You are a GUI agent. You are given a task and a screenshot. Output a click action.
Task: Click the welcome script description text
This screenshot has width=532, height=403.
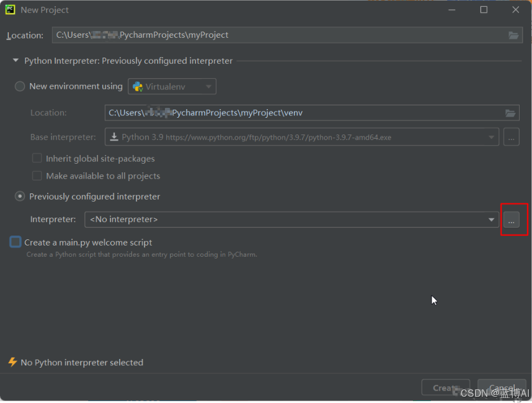tap(142, 254)
